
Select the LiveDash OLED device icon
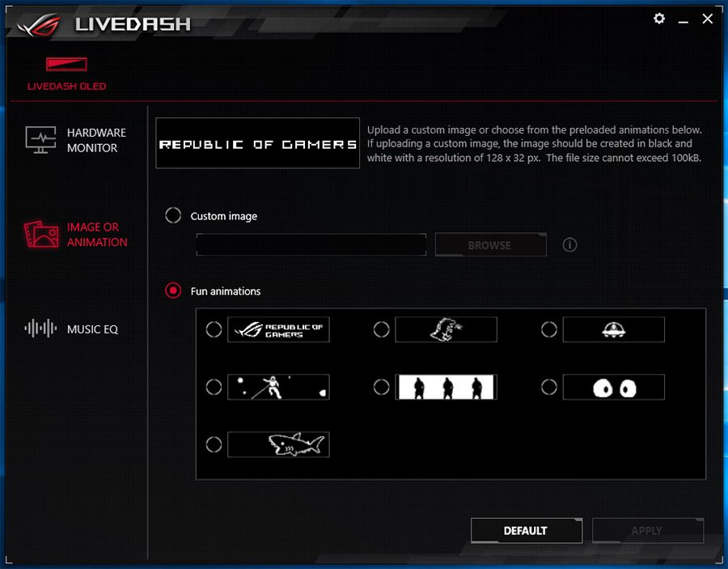pos(66,64)
